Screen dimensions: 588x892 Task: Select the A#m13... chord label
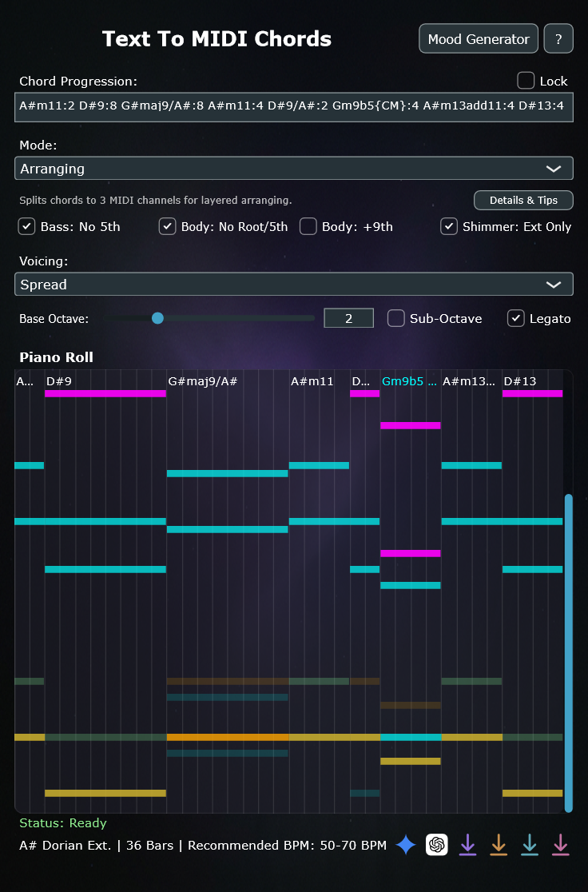tap(469, 381)
